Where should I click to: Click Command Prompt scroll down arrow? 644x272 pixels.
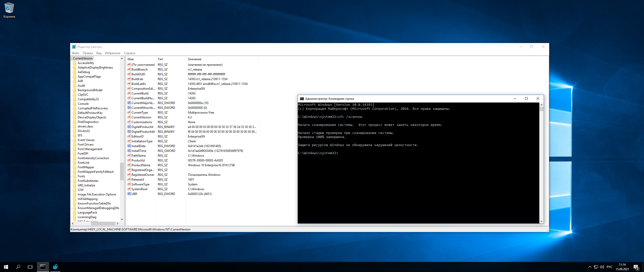pyautogui.click(x=541, y=221)
